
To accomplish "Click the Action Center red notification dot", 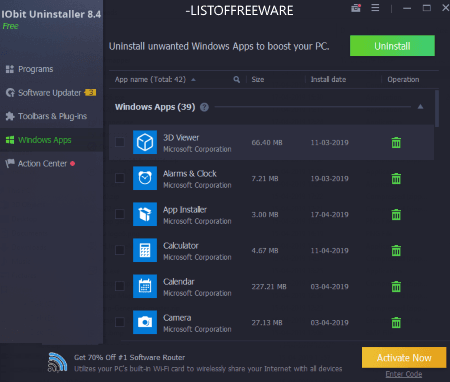I will pos(73,164).
